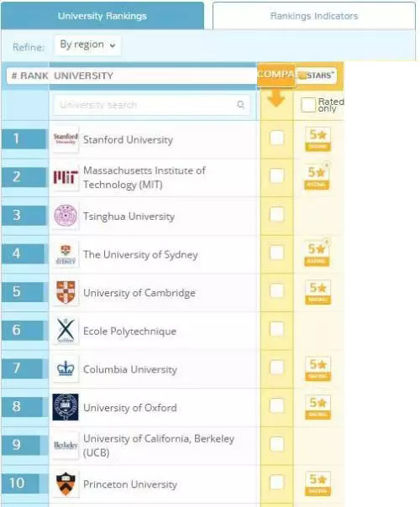Open the By region dropdown
Image resolution: width=420 pixels, height=507 pixels.
[x=87, y=45]
